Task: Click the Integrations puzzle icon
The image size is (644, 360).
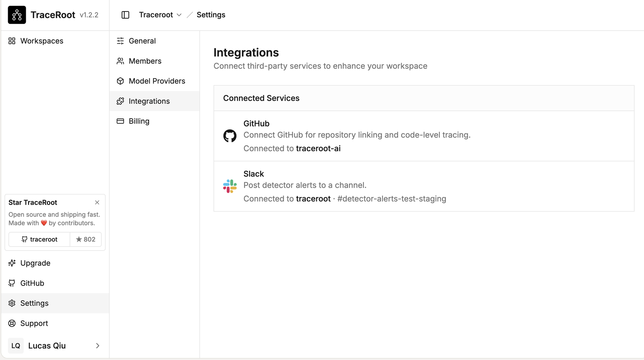Action: click(x=120, y=101)
